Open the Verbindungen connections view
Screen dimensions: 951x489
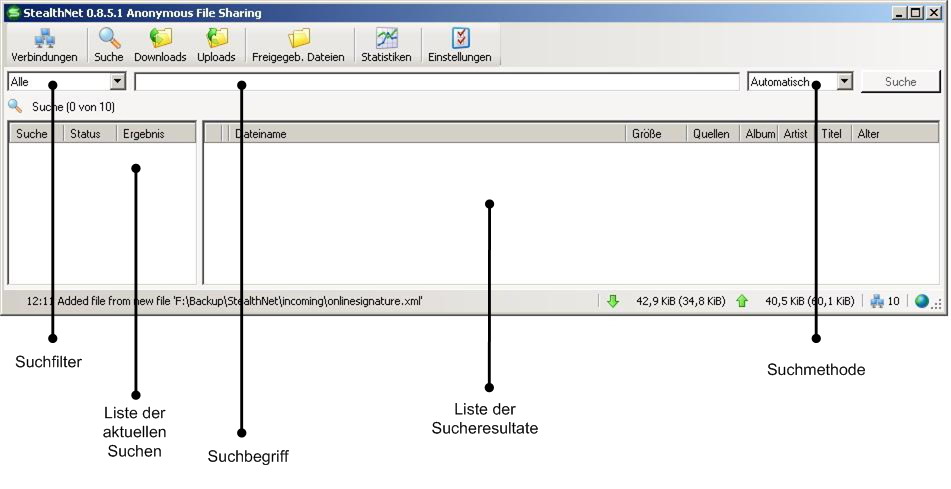click(x=44, y=45)
